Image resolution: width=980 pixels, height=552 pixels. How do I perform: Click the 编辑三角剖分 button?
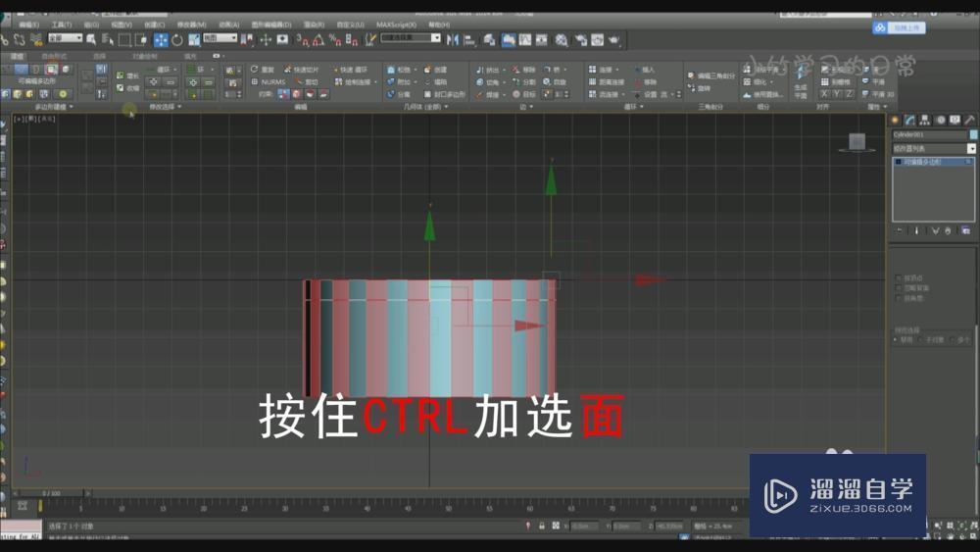coord(711,75)
